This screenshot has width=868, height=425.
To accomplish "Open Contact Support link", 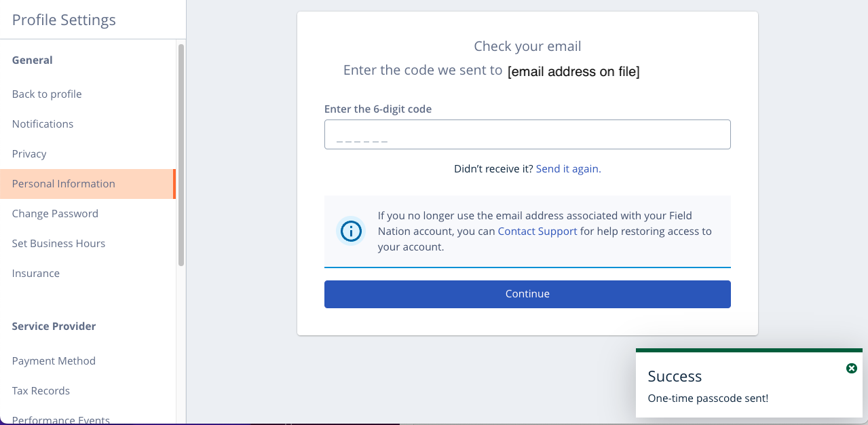I will [537, 231].
